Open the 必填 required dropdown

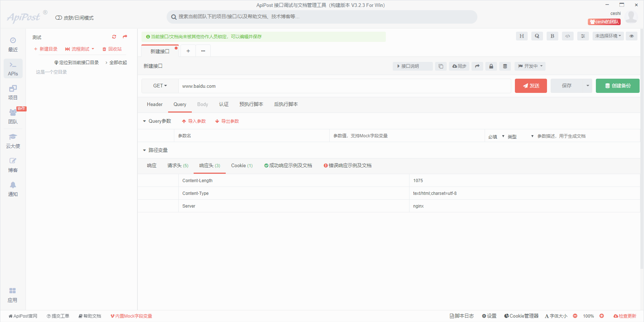tap(496, 137)
